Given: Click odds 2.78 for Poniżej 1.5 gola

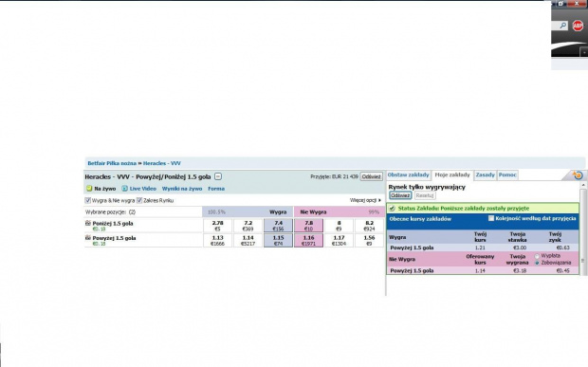Looking at the screenshot, I should point(217,226).
